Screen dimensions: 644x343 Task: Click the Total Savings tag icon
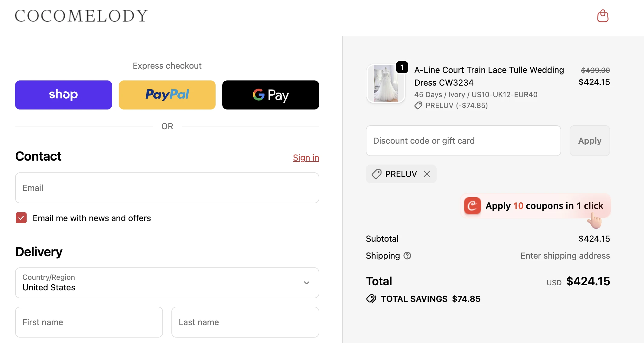(x=371, y=299)
